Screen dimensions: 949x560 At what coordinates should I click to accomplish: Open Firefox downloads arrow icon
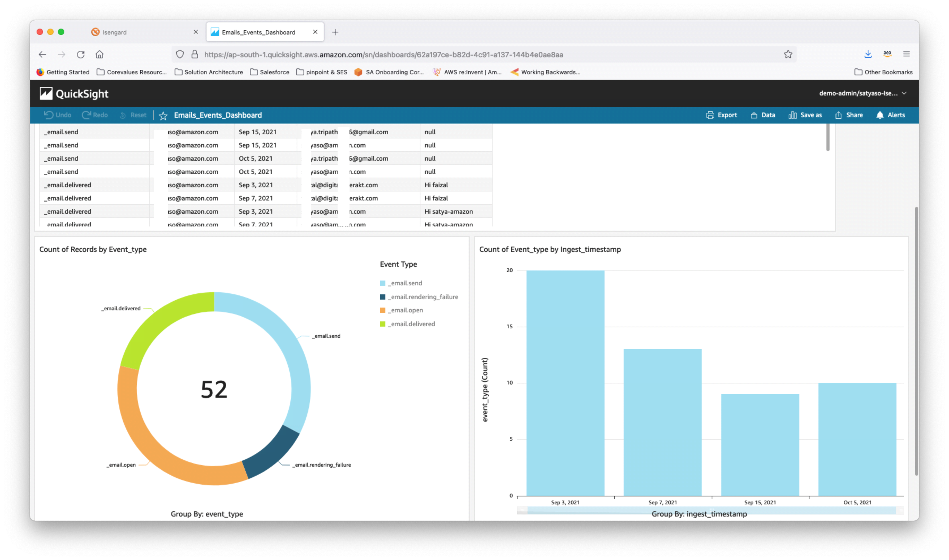[868, 54]
